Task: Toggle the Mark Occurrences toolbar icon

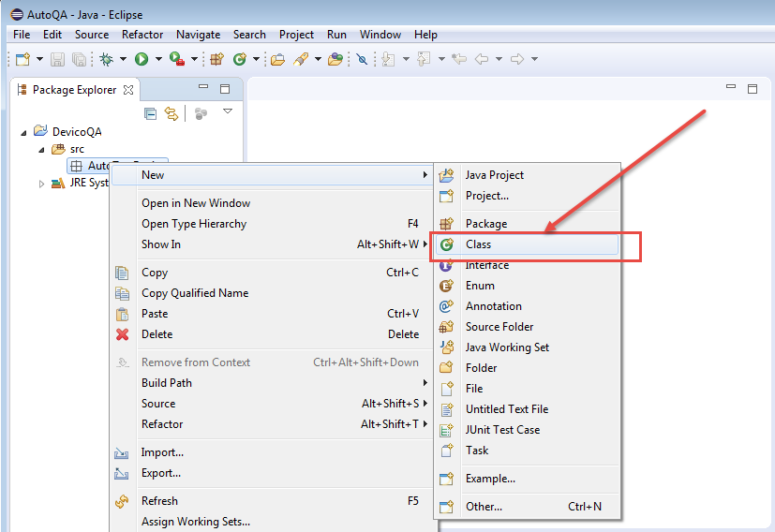Action: pos(363,59)
